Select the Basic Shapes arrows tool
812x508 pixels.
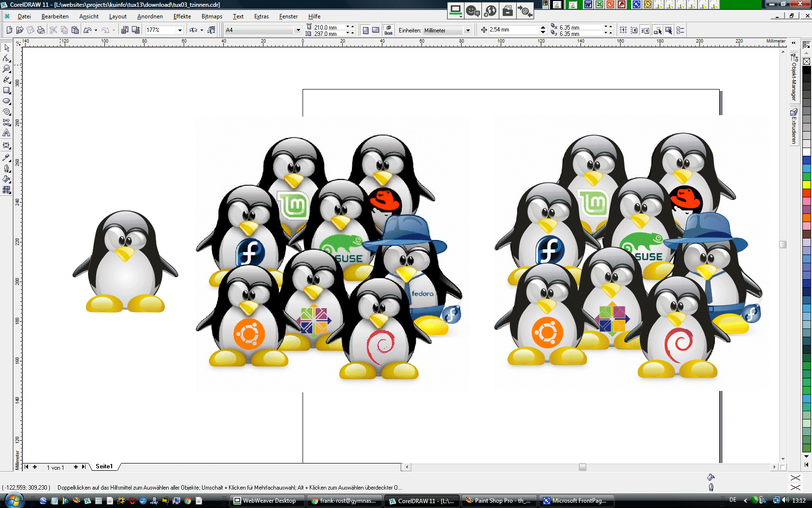(x=6, y=122)
